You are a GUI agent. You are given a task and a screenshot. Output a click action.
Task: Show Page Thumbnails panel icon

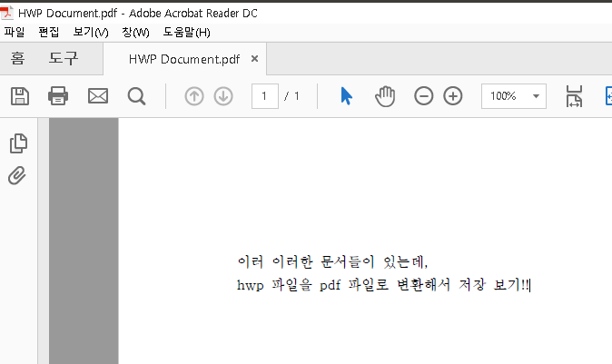pos(18,143)
